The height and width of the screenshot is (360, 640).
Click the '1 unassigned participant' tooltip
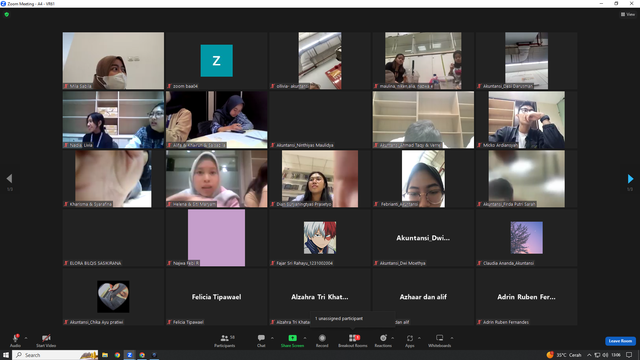pyautogui.click(x=352, y=319)
